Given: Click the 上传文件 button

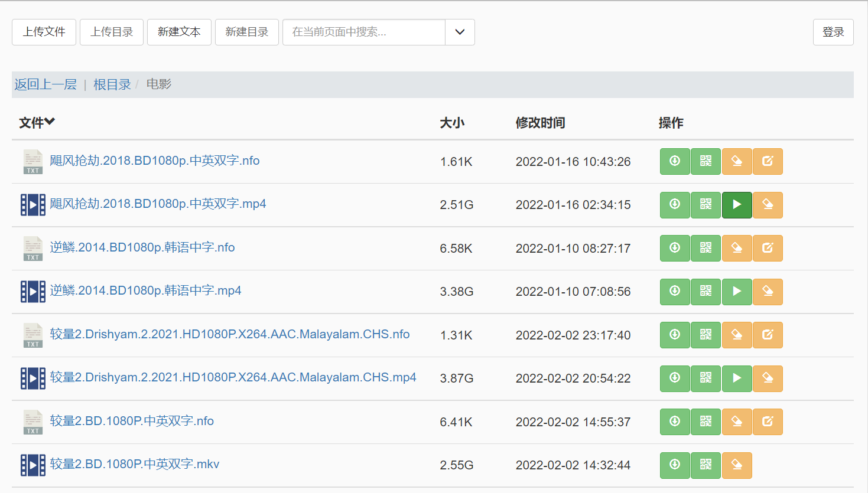Looking at the screenshot, I should (44, 32).
